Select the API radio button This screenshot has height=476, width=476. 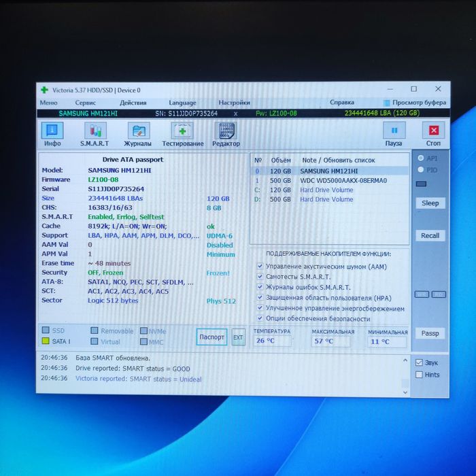click(x=421, y=158)
